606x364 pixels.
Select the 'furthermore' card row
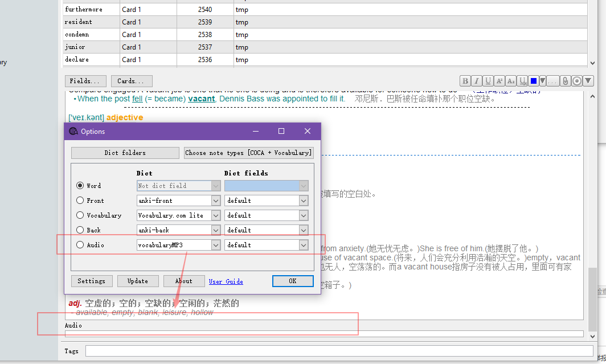coord(325,9)
